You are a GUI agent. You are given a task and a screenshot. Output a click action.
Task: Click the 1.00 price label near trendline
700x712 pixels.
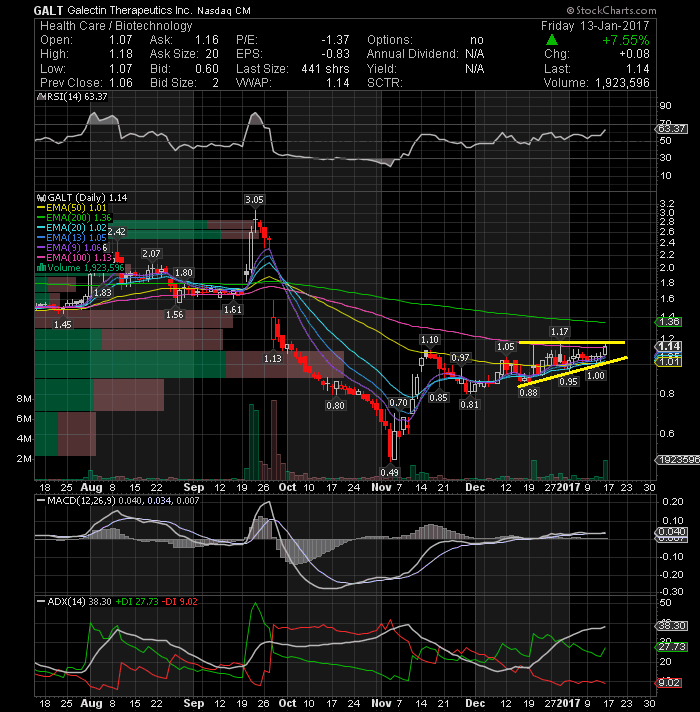[x=596, y=376]
